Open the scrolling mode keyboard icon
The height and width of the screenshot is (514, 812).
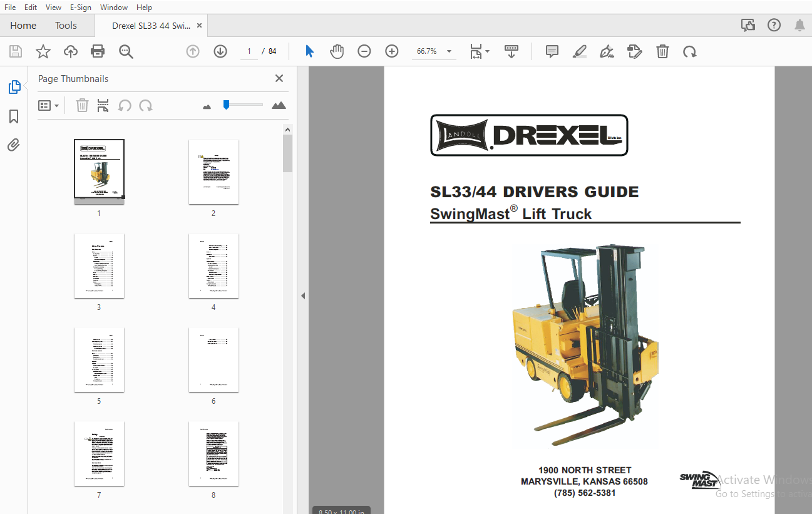tap(511, 51)
